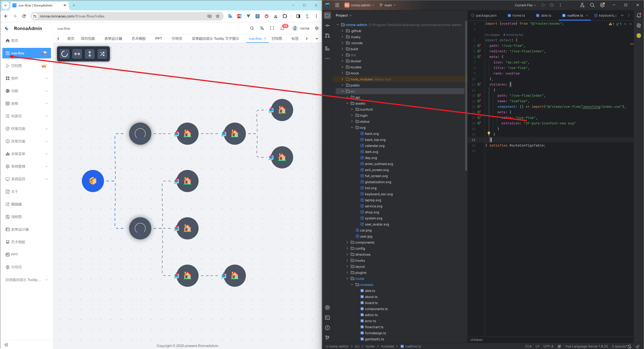Click the refresh layout icon in flow toolbar
The width and height of the screenshot is (644, 349).
tap(65, 54)
